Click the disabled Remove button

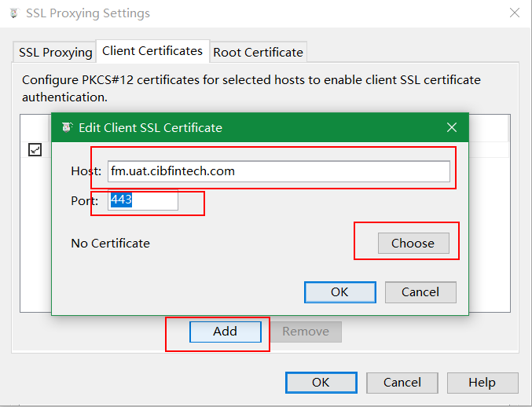[x=306, y=332]
